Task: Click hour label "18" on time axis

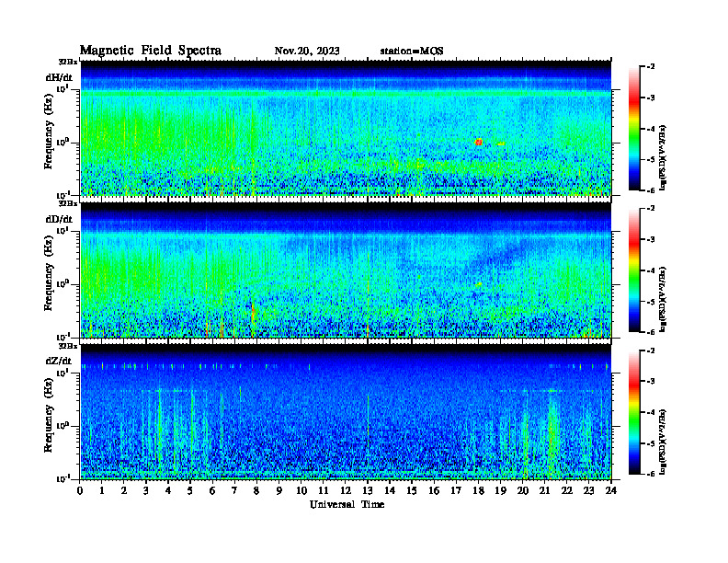Action: point(478,491)
